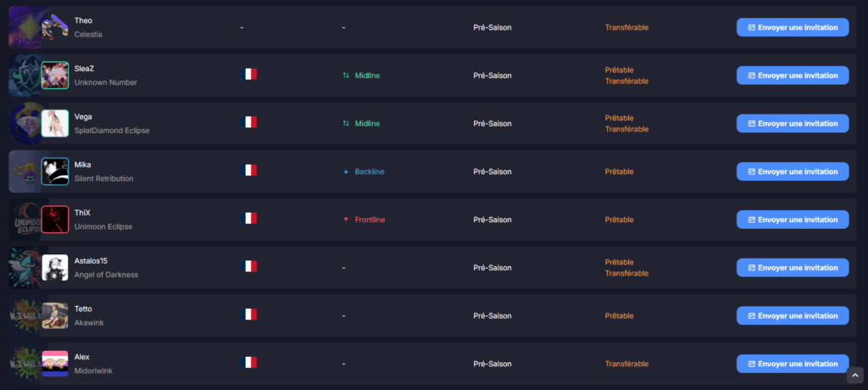Click the Unimoon Eclipse team logo
This screenshot has width=868, height=390.
pos(23,220)
